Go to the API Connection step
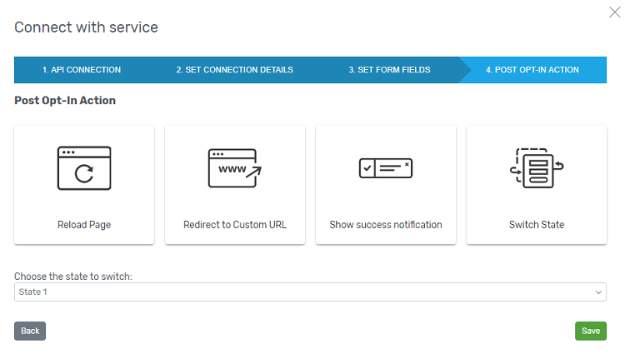 point(82,70)
